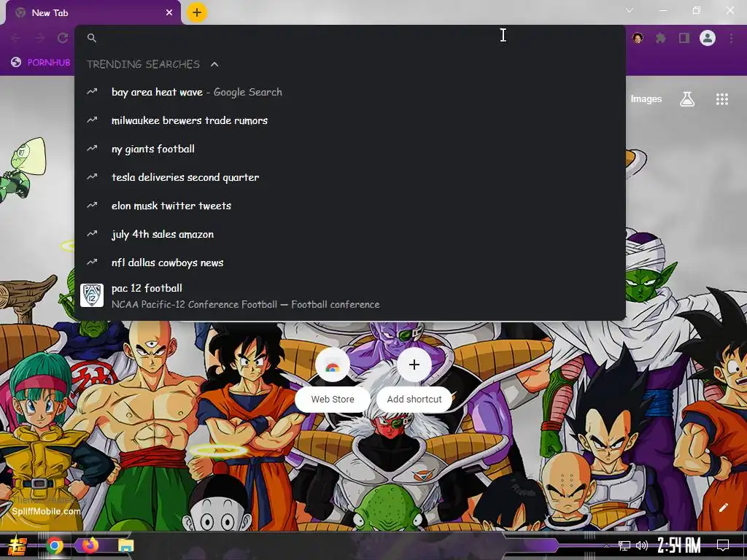
Task: Open the network status tray icon
Action: click(624, 545)
